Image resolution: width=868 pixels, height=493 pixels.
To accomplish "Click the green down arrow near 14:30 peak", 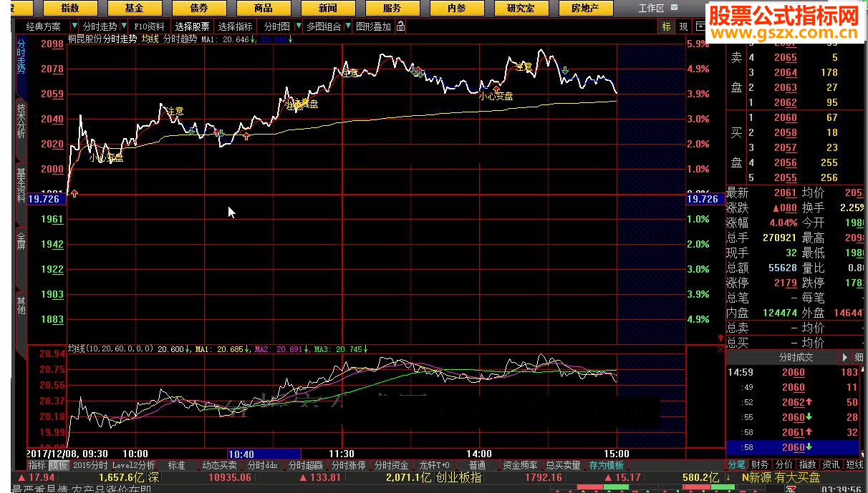I will (565, 70).
